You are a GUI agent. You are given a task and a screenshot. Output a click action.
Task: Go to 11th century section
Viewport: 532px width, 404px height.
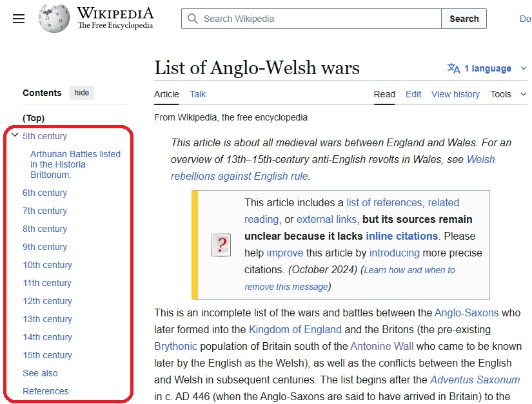click(x=47, y=283)
